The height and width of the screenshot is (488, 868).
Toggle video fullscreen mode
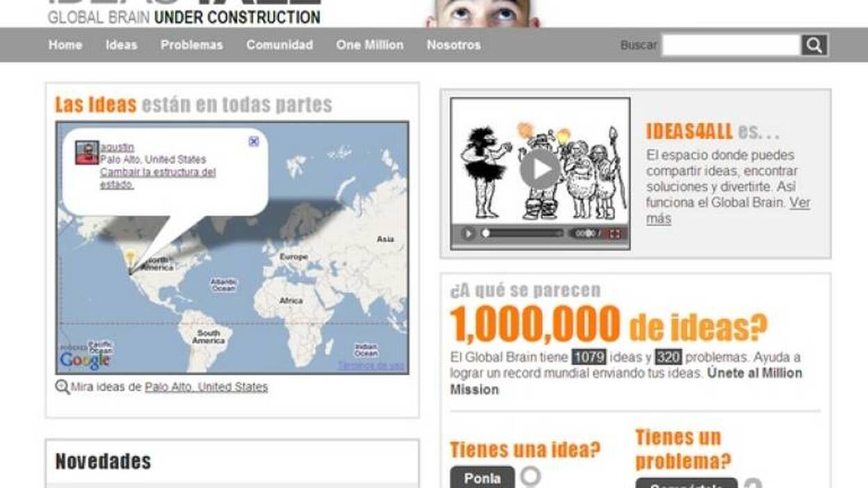(614, 234)
